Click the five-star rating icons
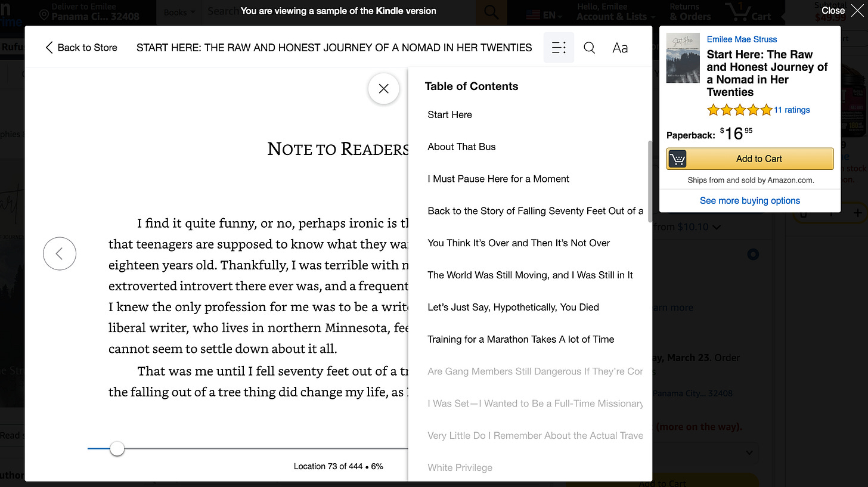Viewport: 868px width, 487px height. coord(739,110)
